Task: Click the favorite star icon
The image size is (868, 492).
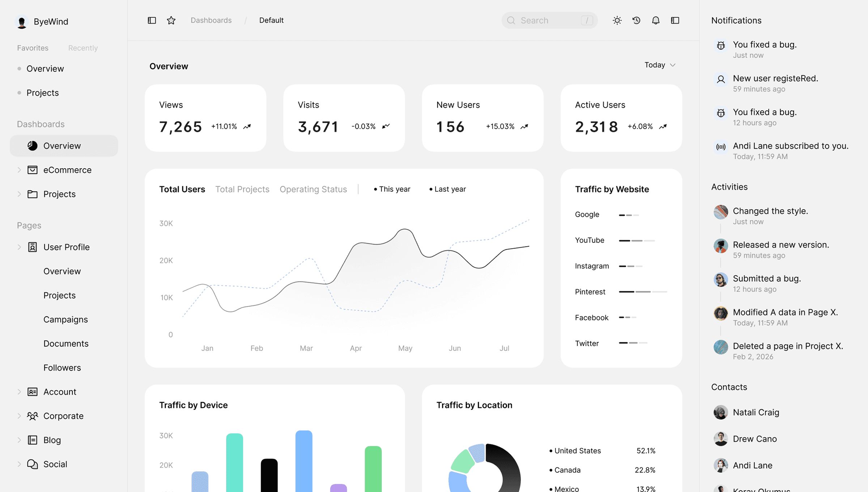Action: coord(171,20)
